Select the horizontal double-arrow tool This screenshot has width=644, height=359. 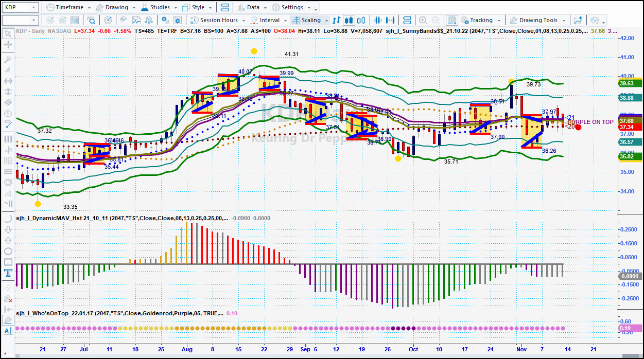click(x=8, y=81)
